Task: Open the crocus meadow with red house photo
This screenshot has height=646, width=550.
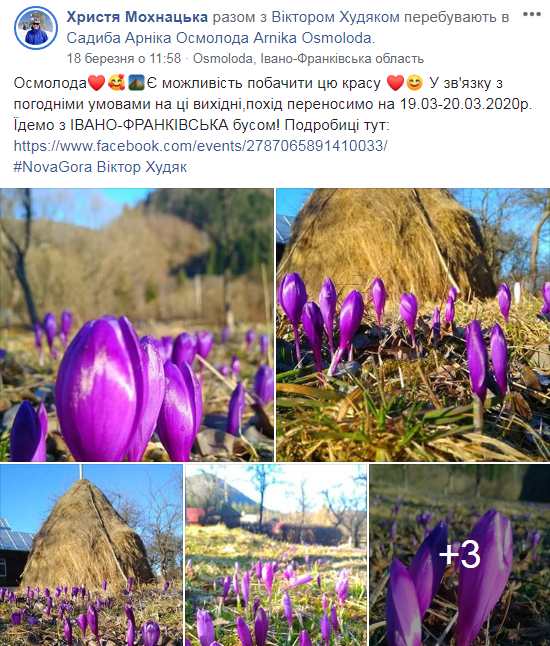Action: [x=276, y=555]
